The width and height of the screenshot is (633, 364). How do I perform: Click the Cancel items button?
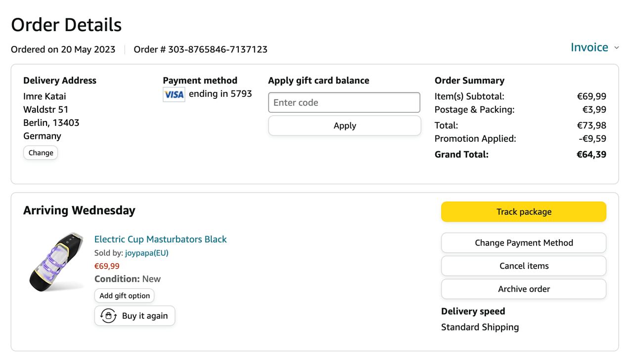524,266
